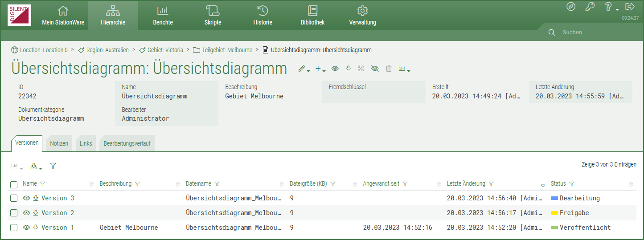Download the document via title toolbar icon
The height and width of the screenshot is (240, 644).
coord(348,69)
